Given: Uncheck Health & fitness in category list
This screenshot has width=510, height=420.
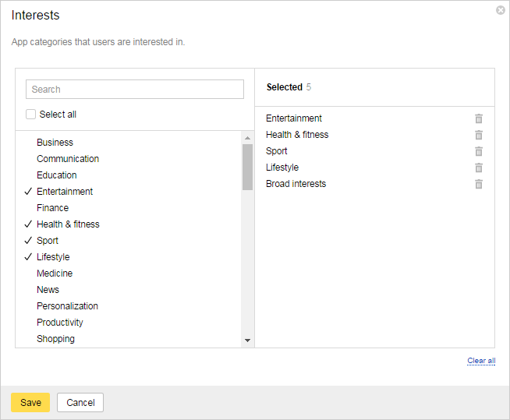Looking at the screenshot, I should coord(68,224).
